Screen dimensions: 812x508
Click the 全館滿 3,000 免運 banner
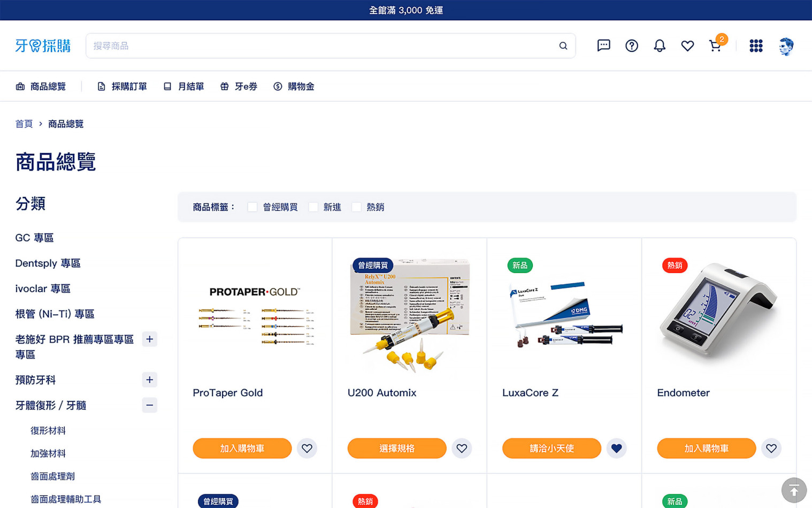[406, 10]
